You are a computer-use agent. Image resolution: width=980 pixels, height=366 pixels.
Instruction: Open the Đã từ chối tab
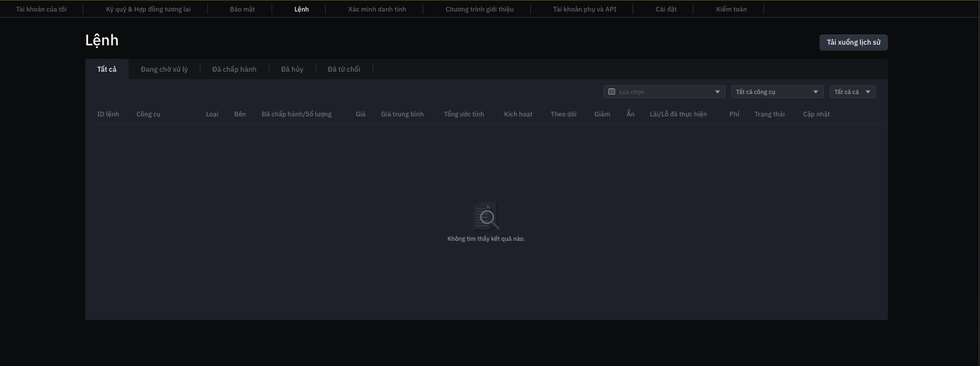tap(344, 69)
